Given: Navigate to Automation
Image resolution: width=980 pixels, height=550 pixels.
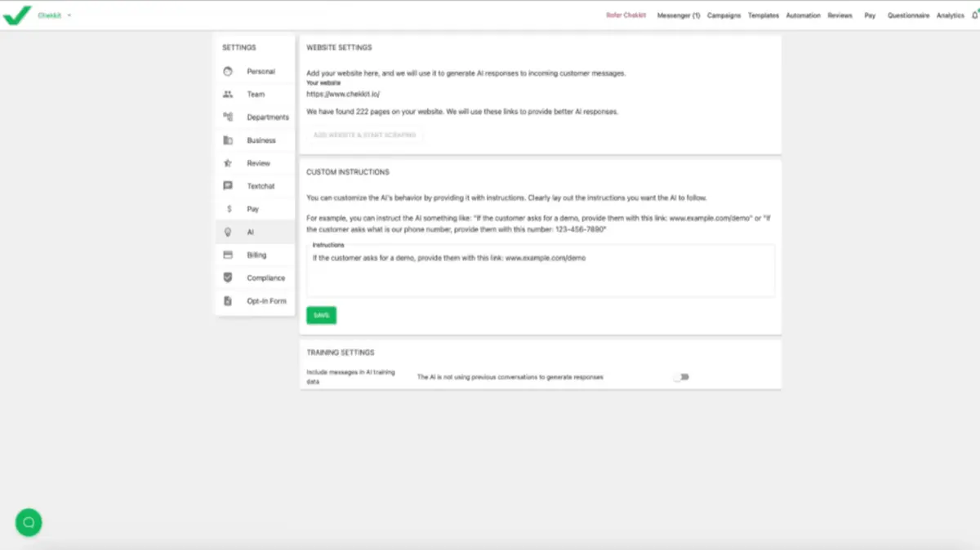Looking at the screenshot, I should [x=803, y=16].
